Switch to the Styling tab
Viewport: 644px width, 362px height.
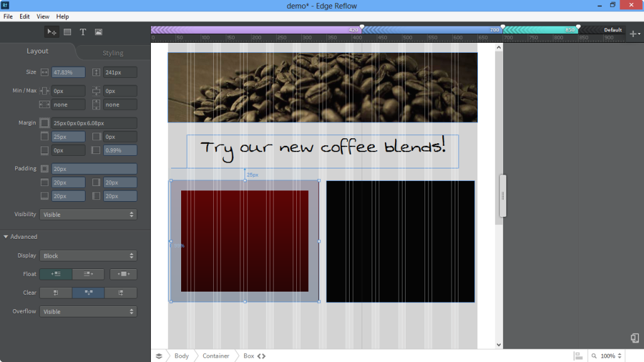113,53
